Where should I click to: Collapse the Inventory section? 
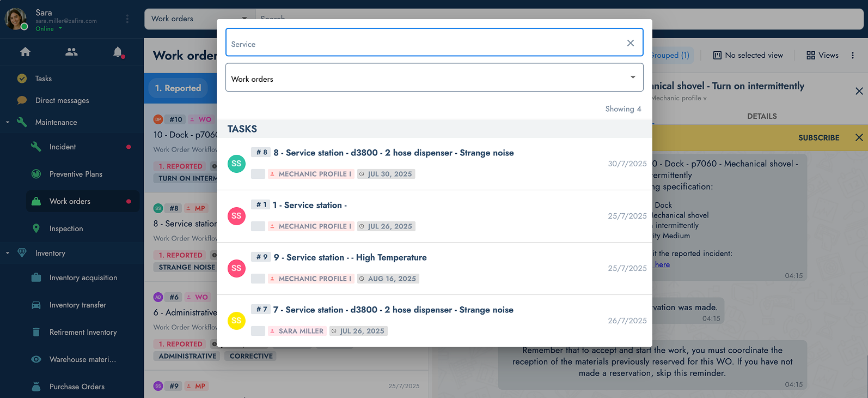8,253
